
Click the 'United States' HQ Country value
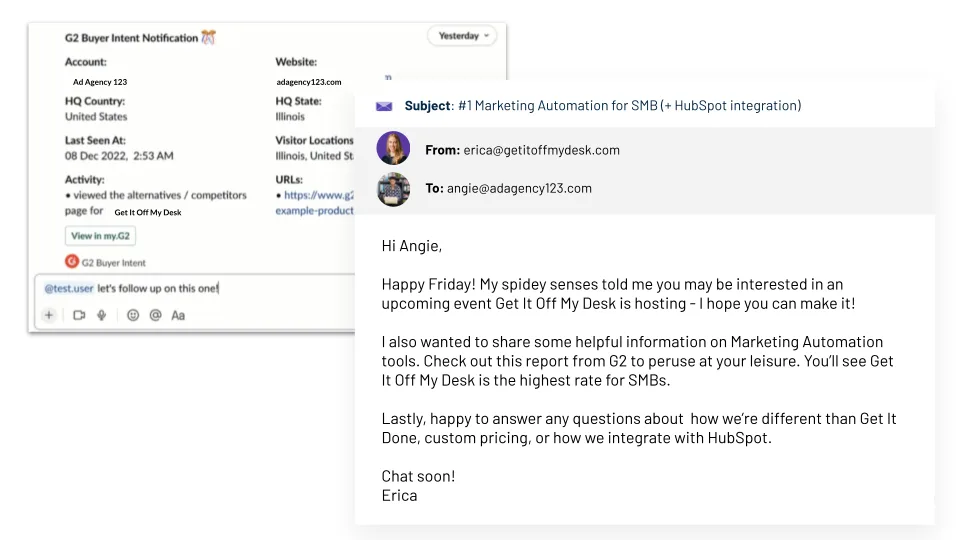tap(96, 117)
